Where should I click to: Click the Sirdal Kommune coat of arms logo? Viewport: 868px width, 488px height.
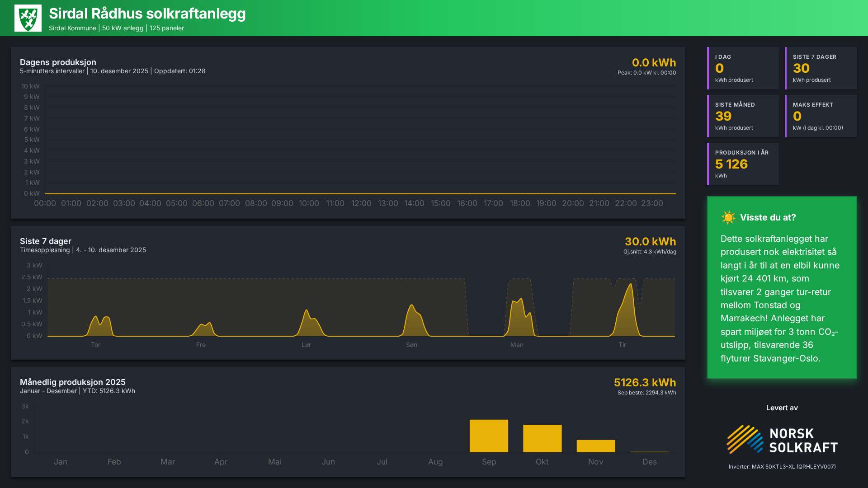coord(29,18)
